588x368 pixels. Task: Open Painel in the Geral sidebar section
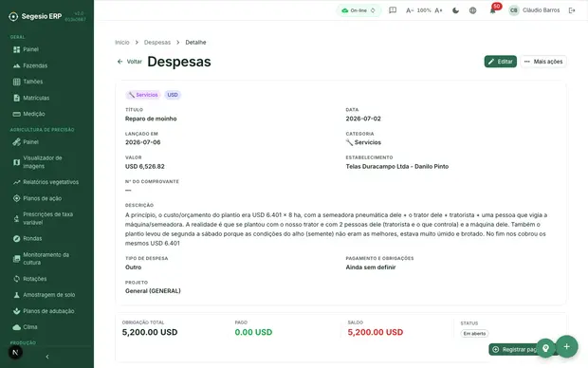46,49
